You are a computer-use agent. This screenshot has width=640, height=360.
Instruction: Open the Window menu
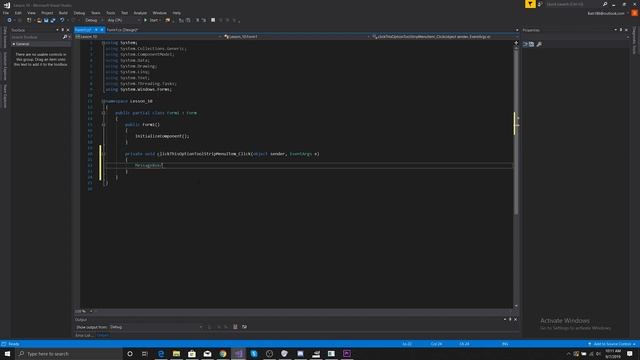[x=159, y=13]
